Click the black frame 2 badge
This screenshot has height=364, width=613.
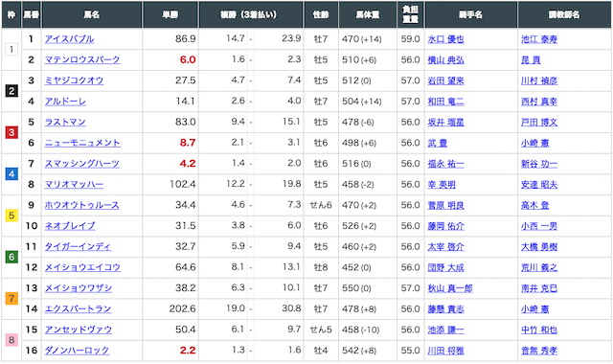[x=11, y=91]
